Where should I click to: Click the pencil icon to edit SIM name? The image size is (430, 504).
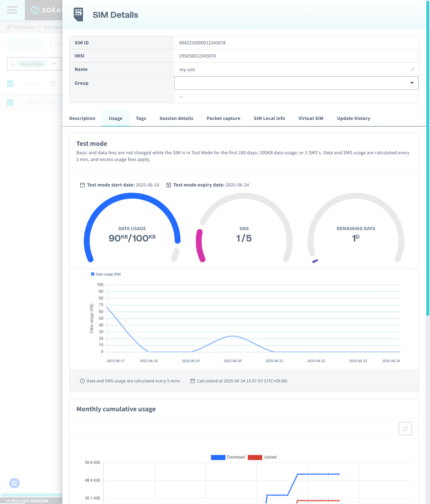(413, 70)
